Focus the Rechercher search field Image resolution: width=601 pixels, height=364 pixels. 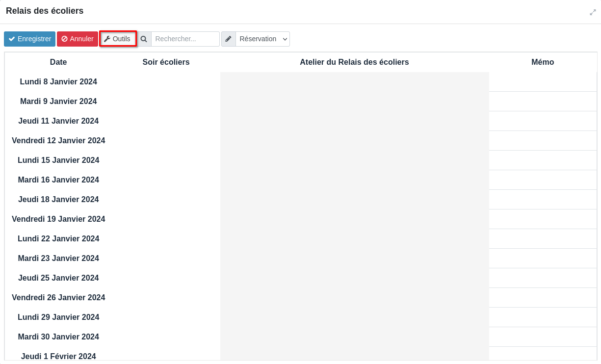click(x=185, y=39)
